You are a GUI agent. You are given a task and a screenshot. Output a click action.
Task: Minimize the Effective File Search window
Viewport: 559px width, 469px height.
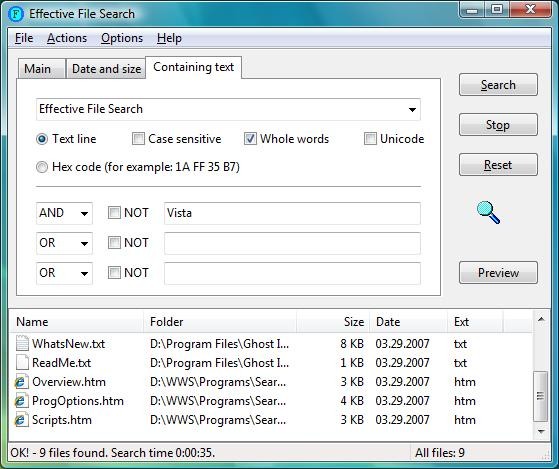pos(472,10)
